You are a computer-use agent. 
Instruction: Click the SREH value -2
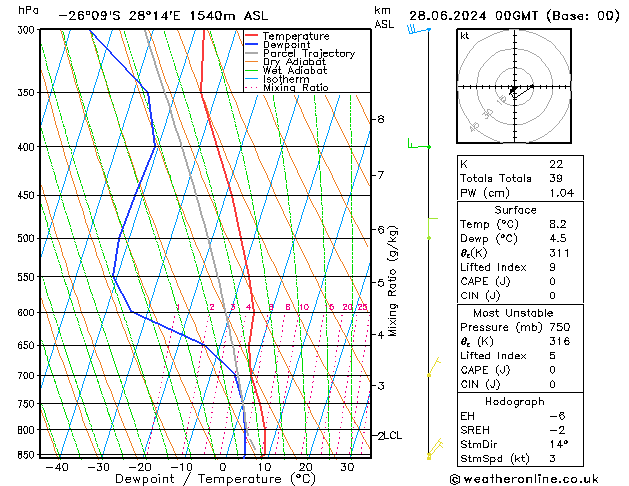pos(557,430)
